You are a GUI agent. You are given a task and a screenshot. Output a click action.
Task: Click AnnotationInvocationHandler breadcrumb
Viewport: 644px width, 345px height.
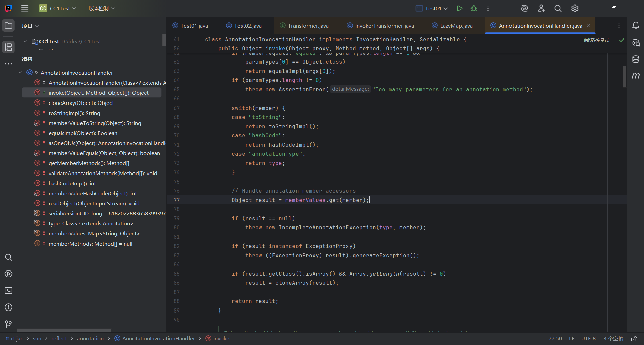click(155, 339)
